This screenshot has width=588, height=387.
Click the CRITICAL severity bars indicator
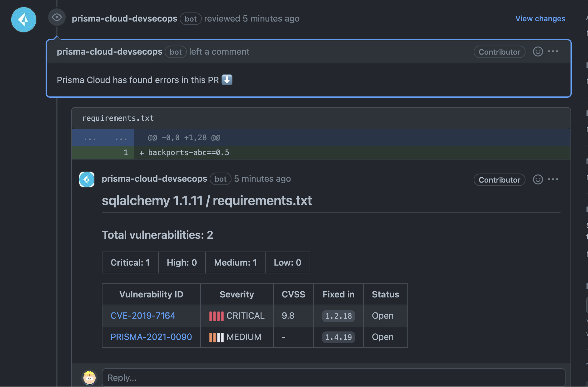[x=216, y=316]
